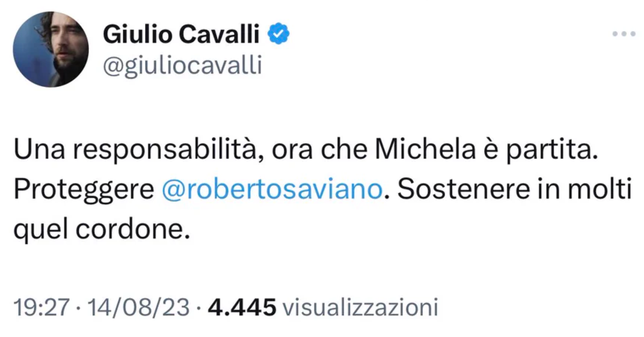Click the word Una starting the tweet

point(39,150)
